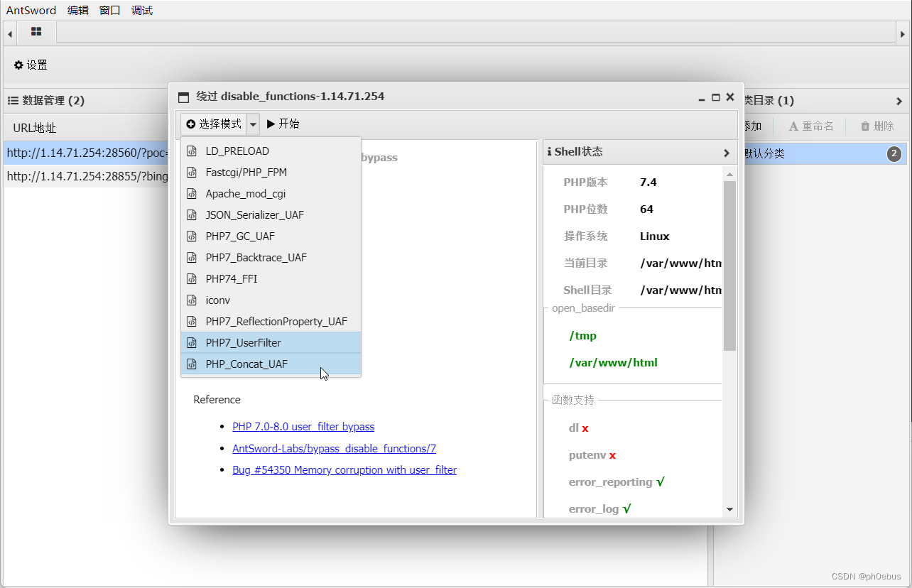
Task: Open Bug #54350 Memory corruption link
Action: tap(344, 470)
